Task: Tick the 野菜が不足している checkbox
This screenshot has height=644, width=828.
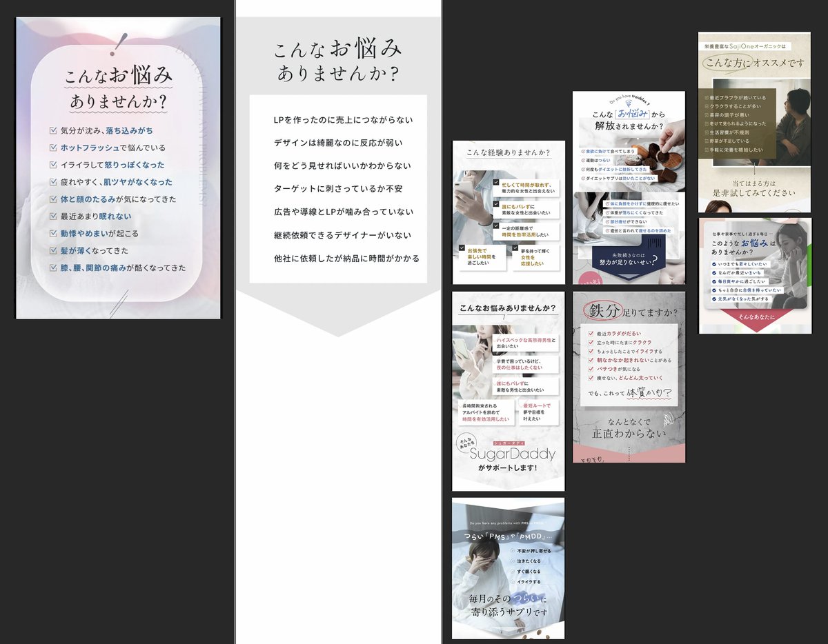Action: tap(706, 141)
